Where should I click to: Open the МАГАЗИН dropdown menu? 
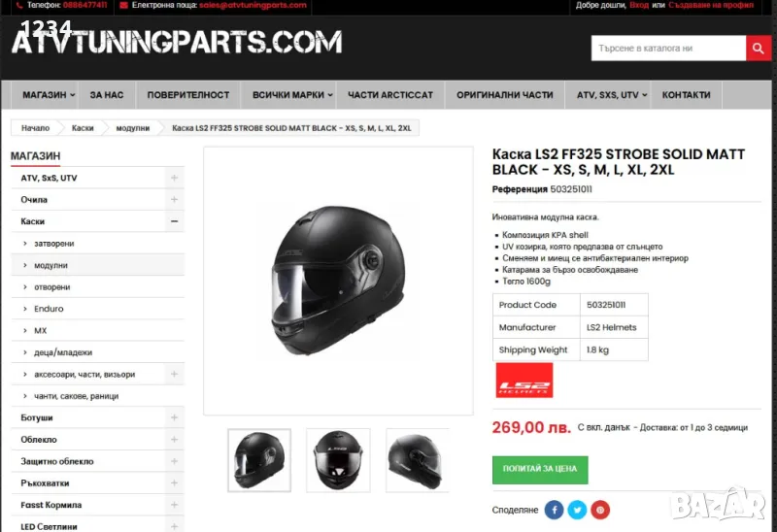pos(48,94)
